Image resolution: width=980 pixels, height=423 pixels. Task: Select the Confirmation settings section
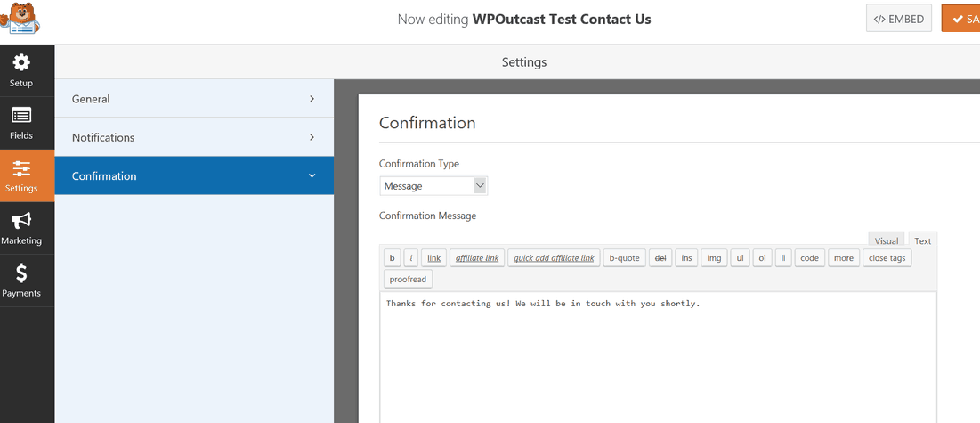[194, 175]
